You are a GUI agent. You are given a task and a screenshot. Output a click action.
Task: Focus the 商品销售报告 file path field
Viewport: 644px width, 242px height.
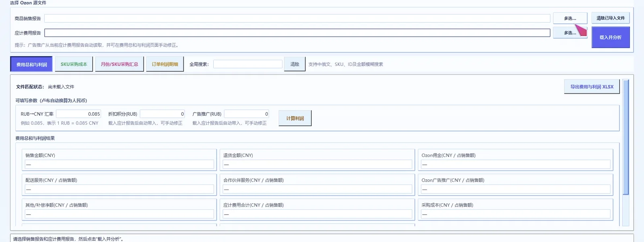tap(297, 18)
